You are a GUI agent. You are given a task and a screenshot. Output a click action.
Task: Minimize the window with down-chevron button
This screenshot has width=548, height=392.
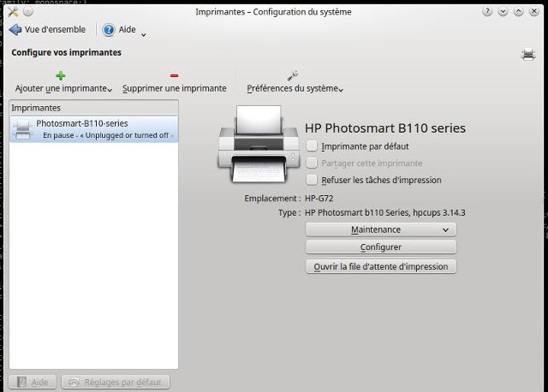click(503, 11)
